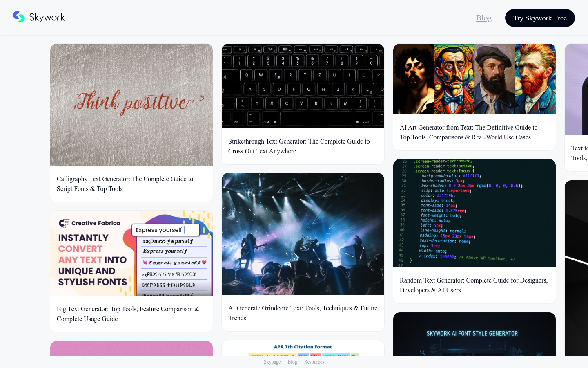Open the CSS code screenshot thumbnail
The height and width of the screenshot is (368, 588).
[x=474, y=213]
